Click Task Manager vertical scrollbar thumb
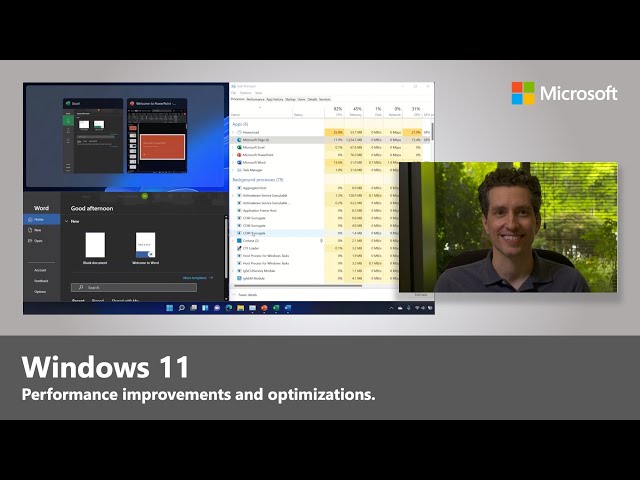Image resolution: width=640 pixels, height=480 pixels. [x=432, y=131]
